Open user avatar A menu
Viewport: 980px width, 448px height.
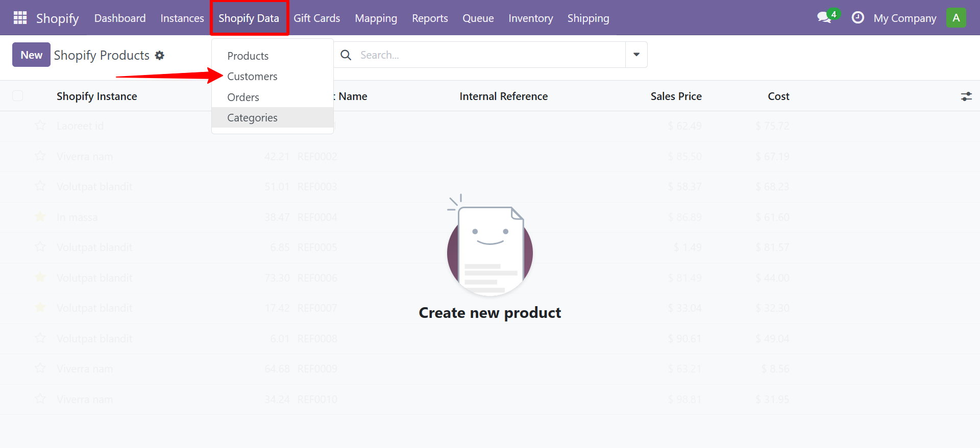click(956, 18)
